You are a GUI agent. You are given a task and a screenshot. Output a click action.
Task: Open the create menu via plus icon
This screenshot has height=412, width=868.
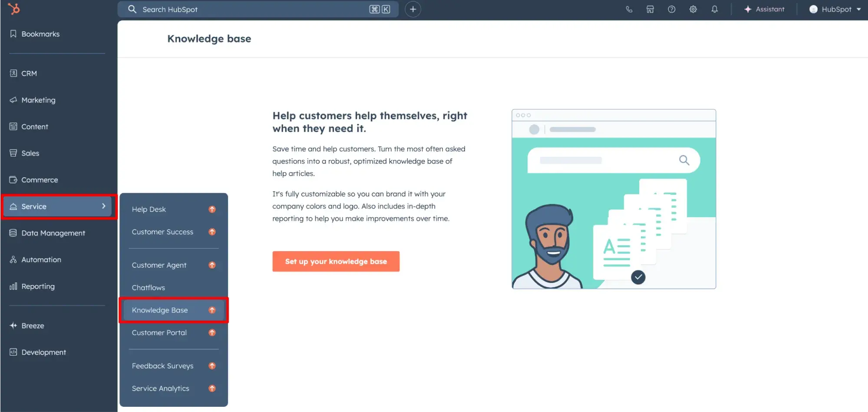(x=413, y=9)
